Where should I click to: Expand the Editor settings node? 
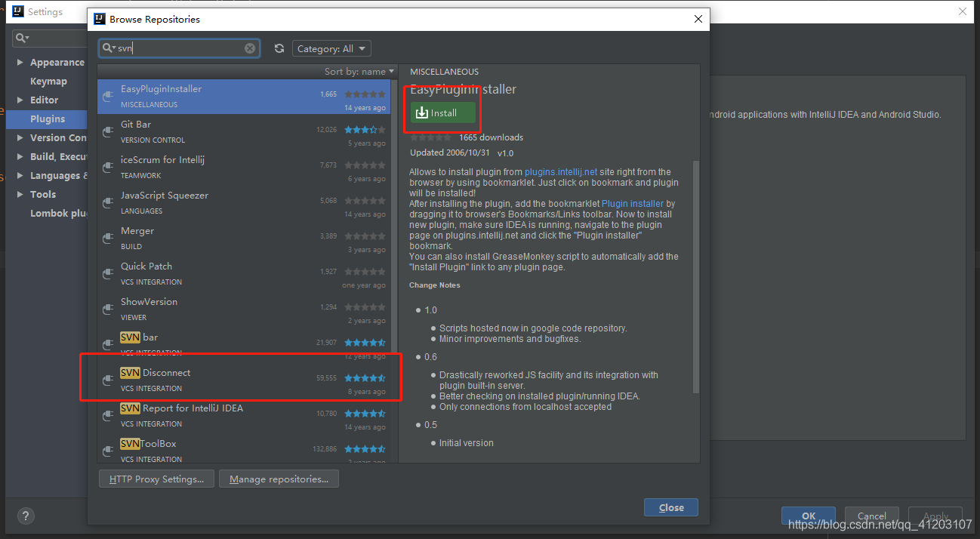coord(20,100)
